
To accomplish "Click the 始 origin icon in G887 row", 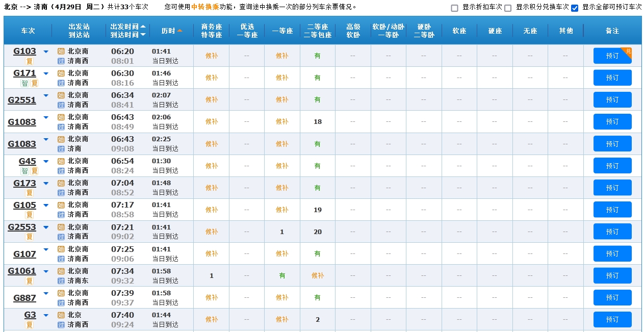I will [x=61, y=293].
